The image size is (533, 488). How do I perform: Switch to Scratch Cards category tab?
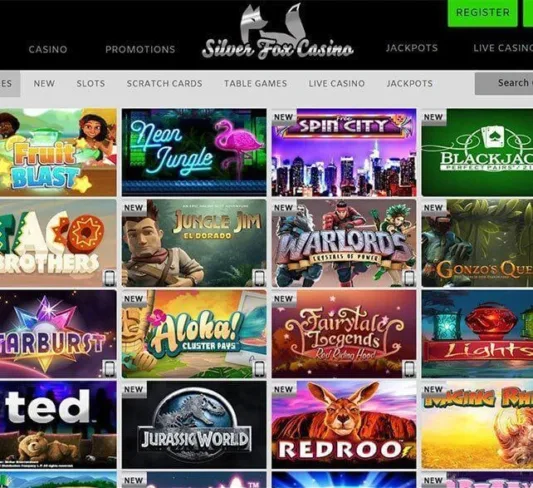point(165,83)
